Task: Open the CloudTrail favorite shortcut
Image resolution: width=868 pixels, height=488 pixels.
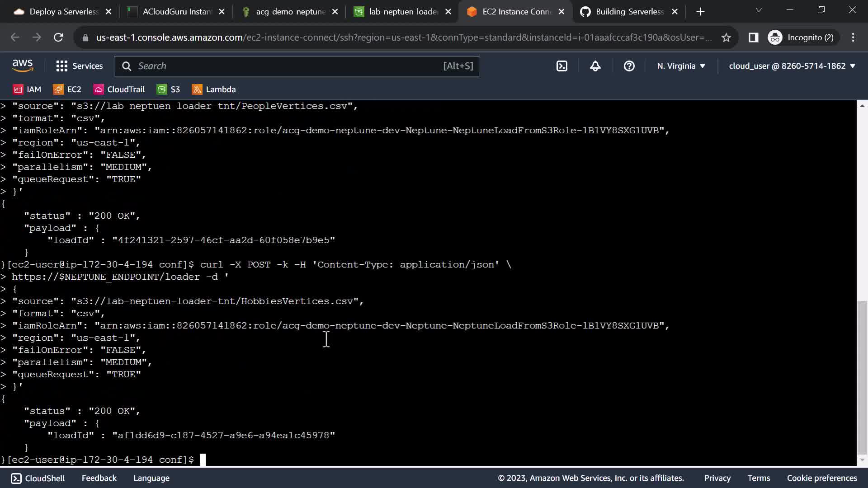Action: click(119, 89)
